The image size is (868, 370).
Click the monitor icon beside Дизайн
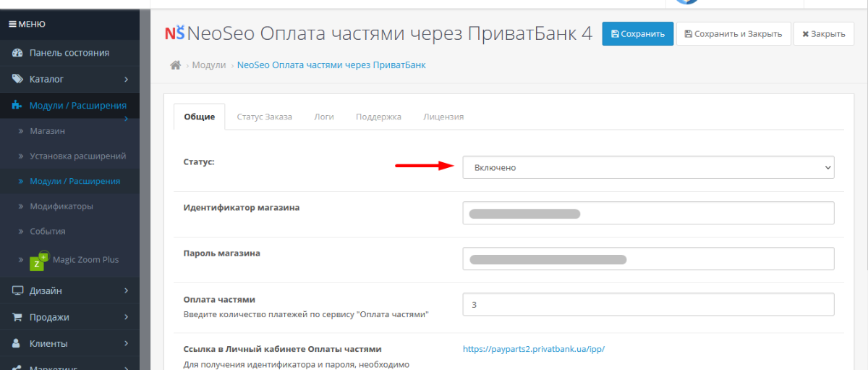[x=17, y=291]
